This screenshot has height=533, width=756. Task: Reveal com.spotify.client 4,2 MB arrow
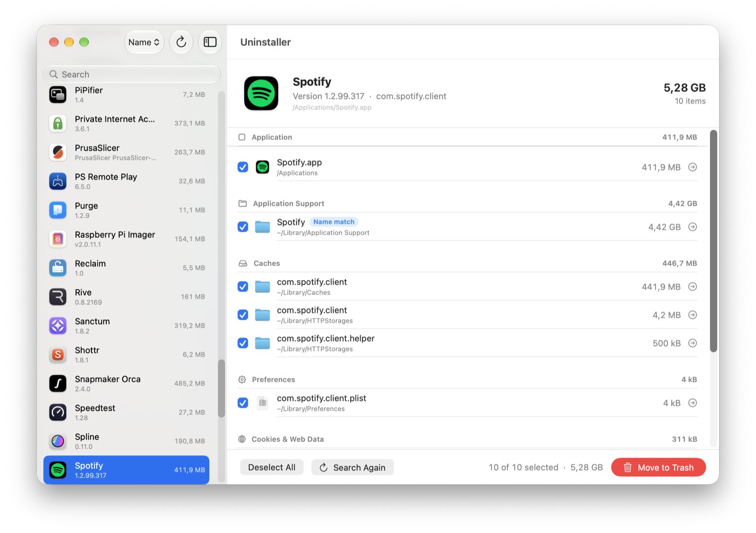point(693,315)
